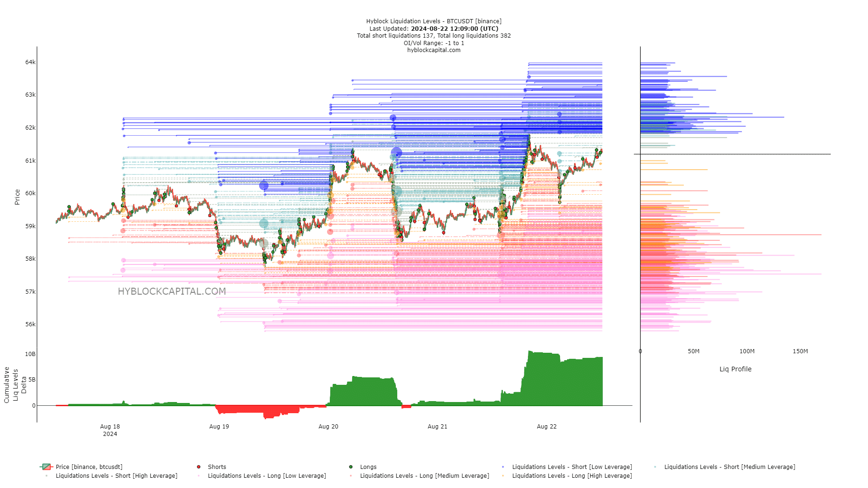Click the 10B delta axis tick
This screenshot has width=868, height=488.
click(x=30, y=354)
